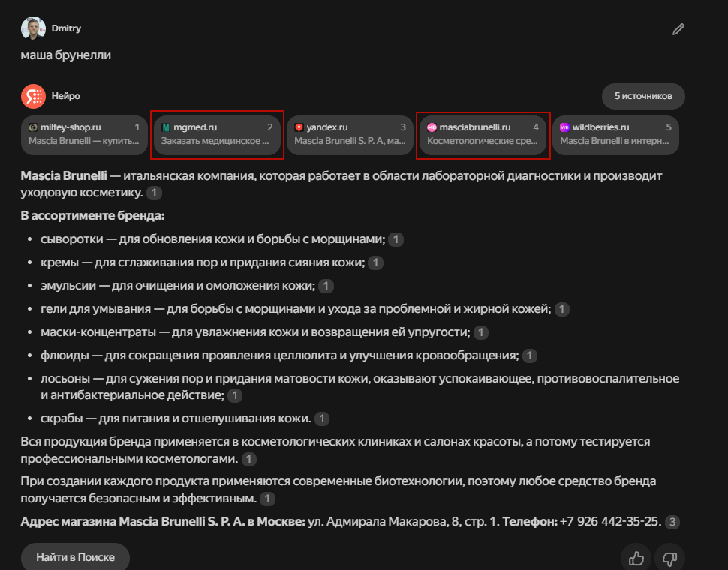
Task: Open the masciabrunelli.ru source card
Action: pos(483,135)
